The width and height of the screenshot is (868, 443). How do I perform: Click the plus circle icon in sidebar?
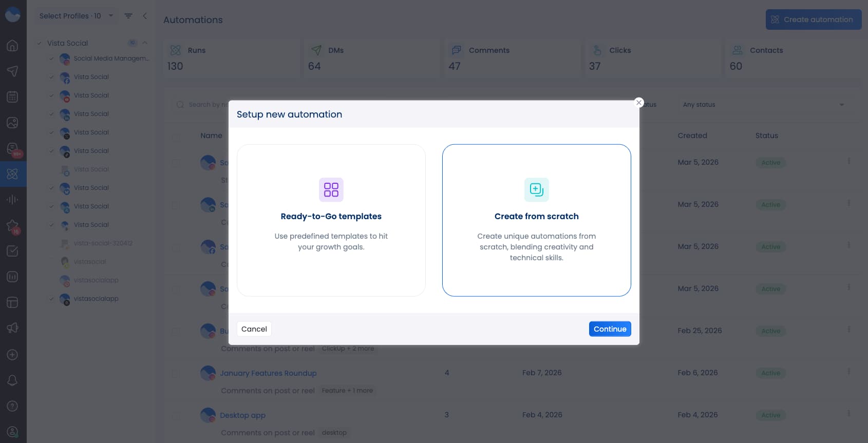pyautogui.click(x=12, y=355)
